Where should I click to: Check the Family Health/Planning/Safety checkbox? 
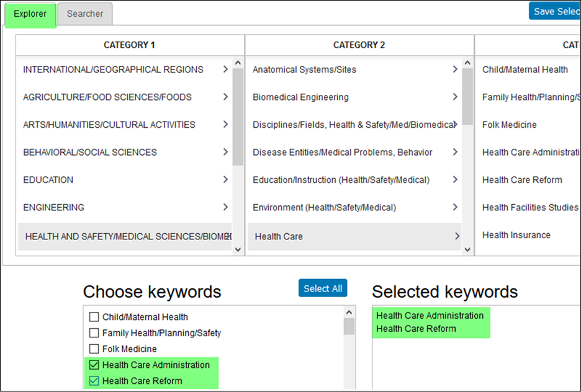[x=94, y=332]
